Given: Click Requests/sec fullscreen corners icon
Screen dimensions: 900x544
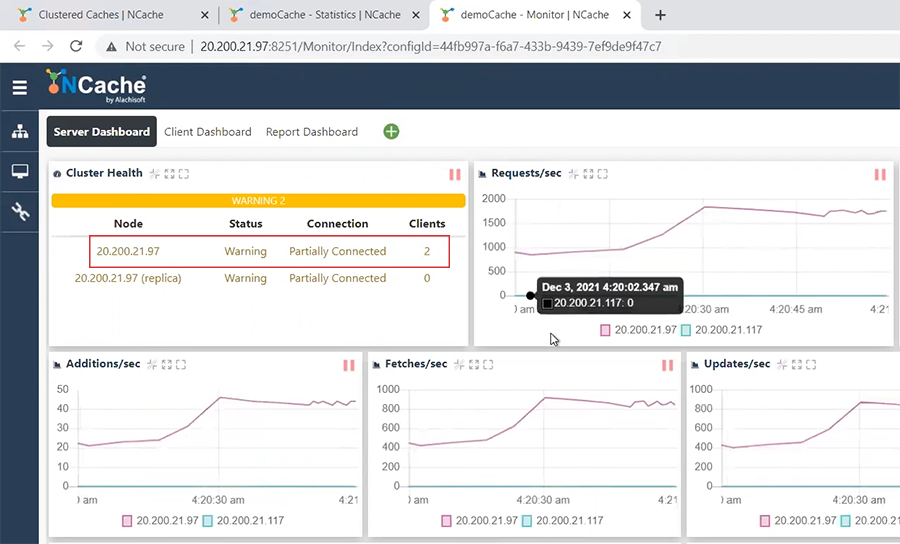Looking at the screenshot, I should [602, 173].
